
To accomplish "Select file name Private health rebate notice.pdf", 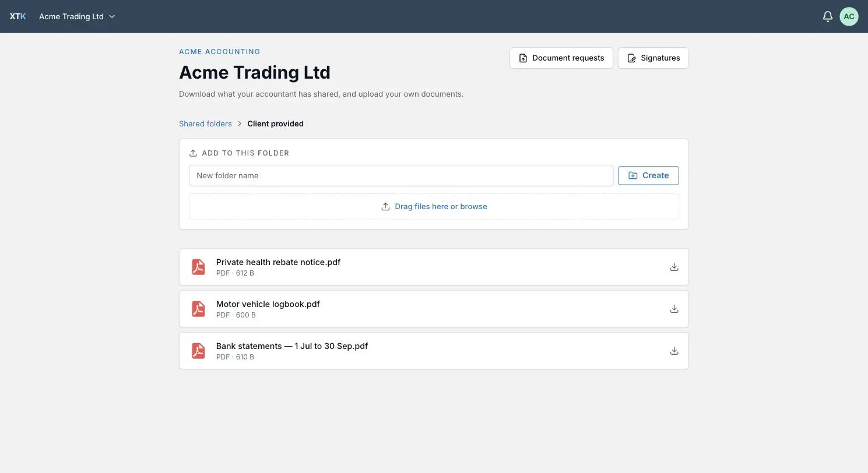I will click(x=278, y=262).
